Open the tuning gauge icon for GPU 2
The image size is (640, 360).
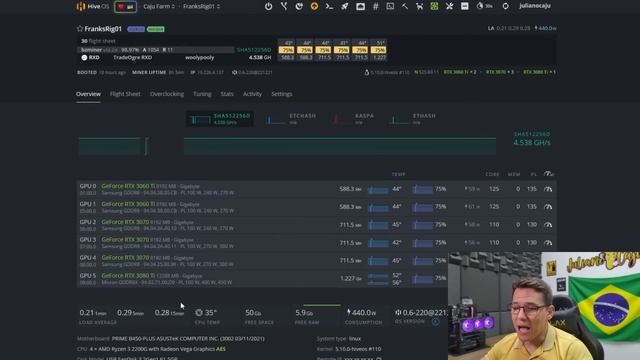click(548, 225)
